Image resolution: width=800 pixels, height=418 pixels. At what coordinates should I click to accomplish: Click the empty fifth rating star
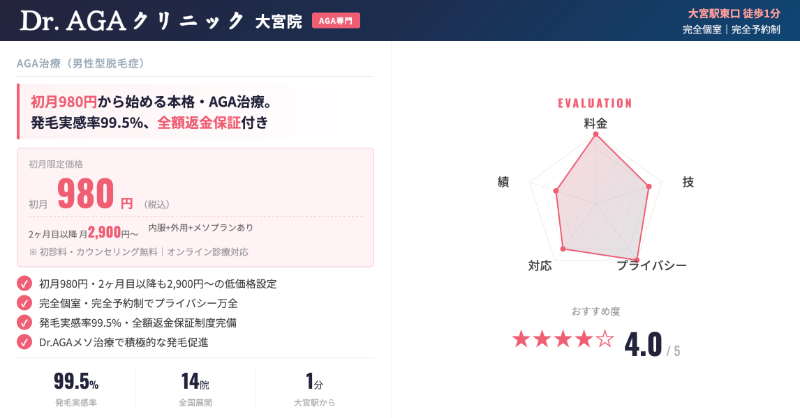(x=605, y=339)
